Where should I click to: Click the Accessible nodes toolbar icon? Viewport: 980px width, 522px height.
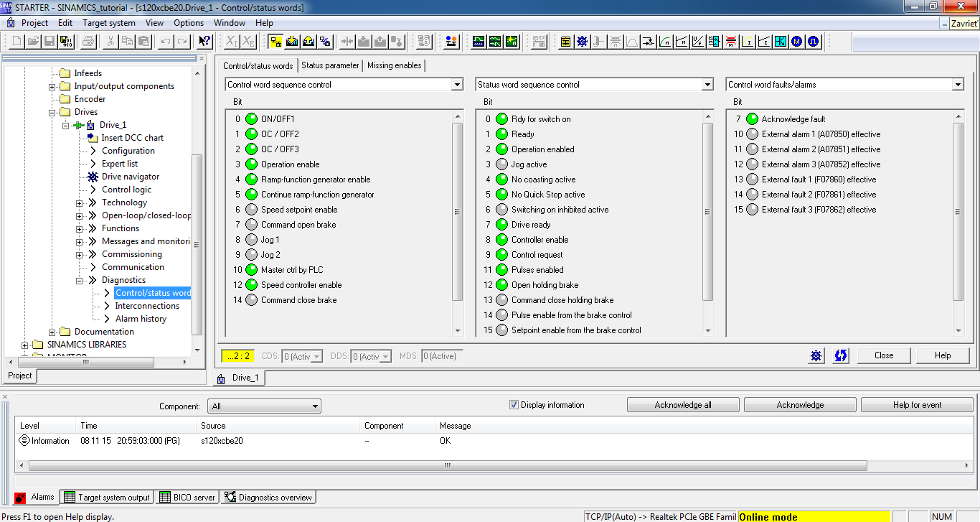[x=451, y=42]
